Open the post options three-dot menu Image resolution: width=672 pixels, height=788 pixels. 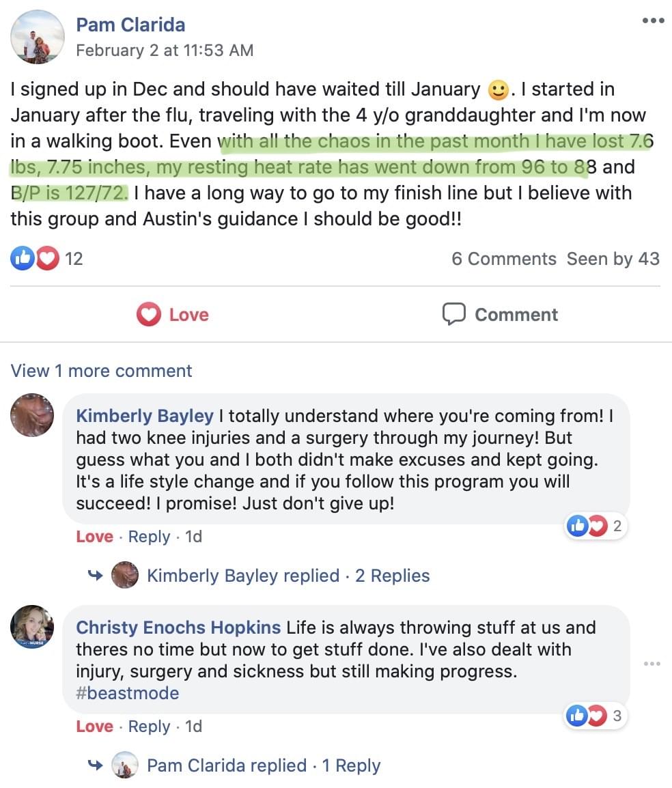point(653,21)
